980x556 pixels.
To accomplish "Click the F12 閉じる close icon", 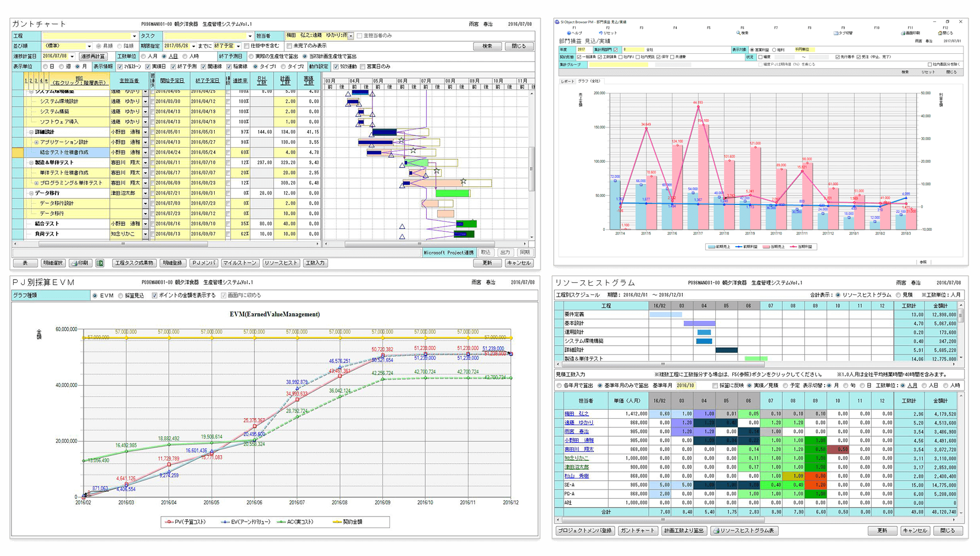I will [940, 33].
